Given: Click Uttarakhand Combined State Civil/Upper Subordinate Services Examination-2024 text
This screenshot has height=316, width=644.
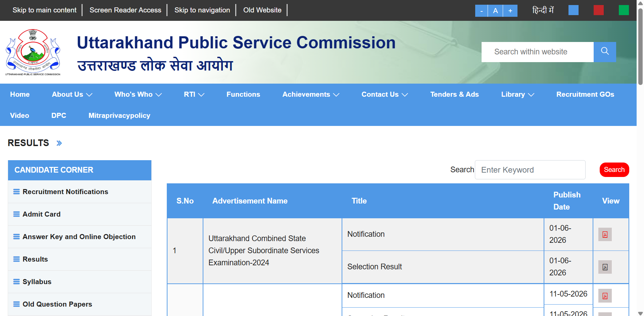Looking at the screenshot, I should pyautogui.click(x=264, y=251).
